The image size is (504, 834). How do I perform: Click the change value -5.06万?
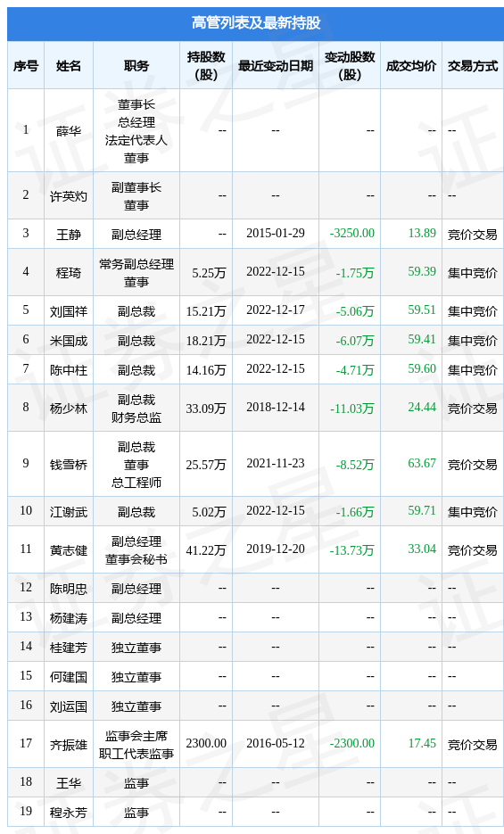coord(355,311)
